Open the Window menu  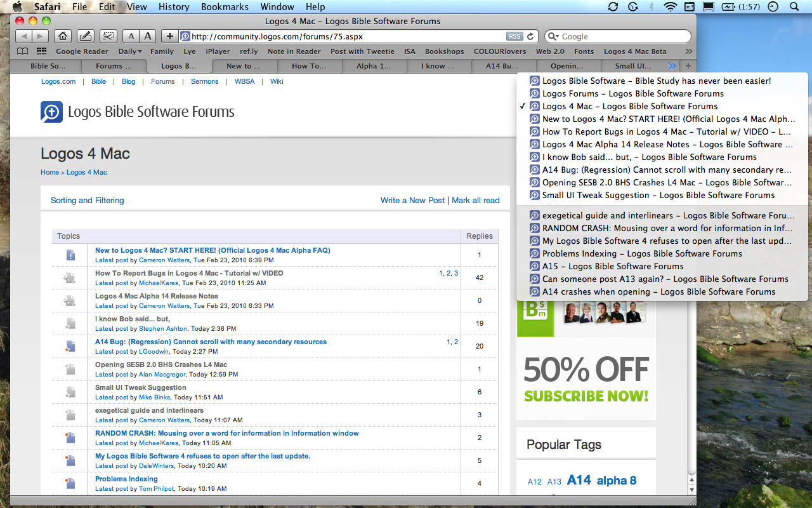pyautogui.click(x=277, y=7)
